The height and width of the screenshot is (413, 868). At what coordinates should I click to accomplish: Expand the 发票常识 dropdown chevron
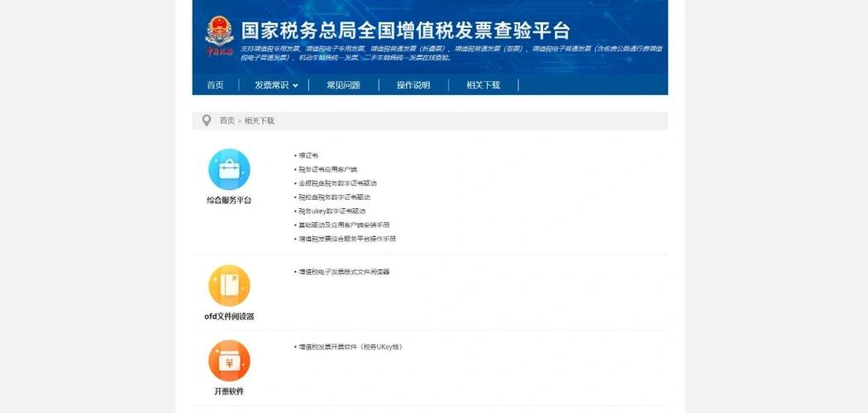tap(295, 86)
